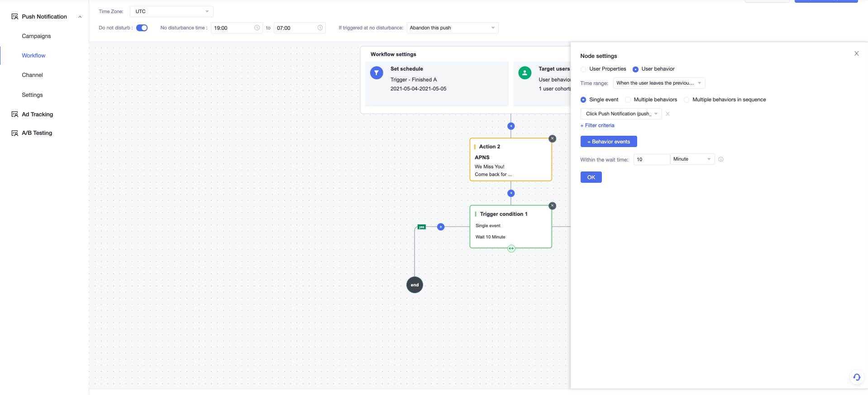Select Multiple behaviors in sequence option
868x395 pixels.
click(687, 100)
